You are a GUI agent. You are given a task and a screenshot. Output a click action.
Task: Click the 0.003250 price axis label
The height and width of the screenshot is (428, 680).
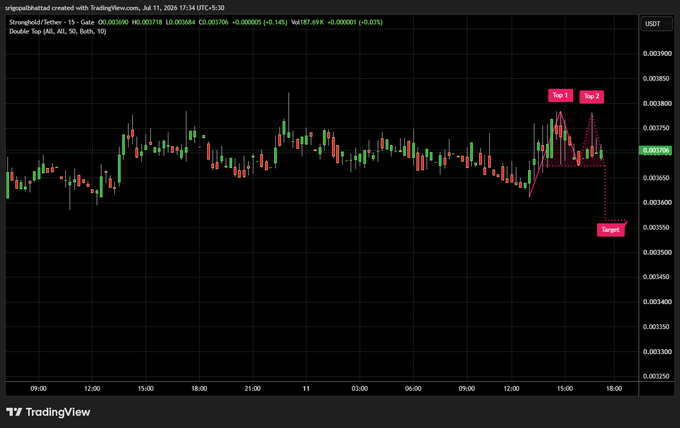[657, 376]
